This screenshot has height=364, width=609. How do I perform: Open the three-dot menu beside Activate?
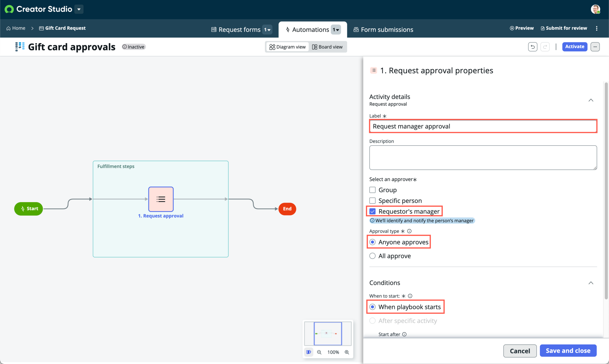[595, 47]
